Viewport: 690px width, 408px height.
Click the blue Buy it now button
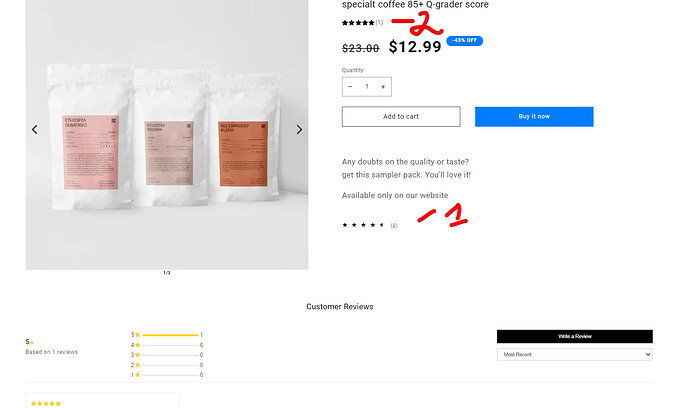(x=534, y=117)
